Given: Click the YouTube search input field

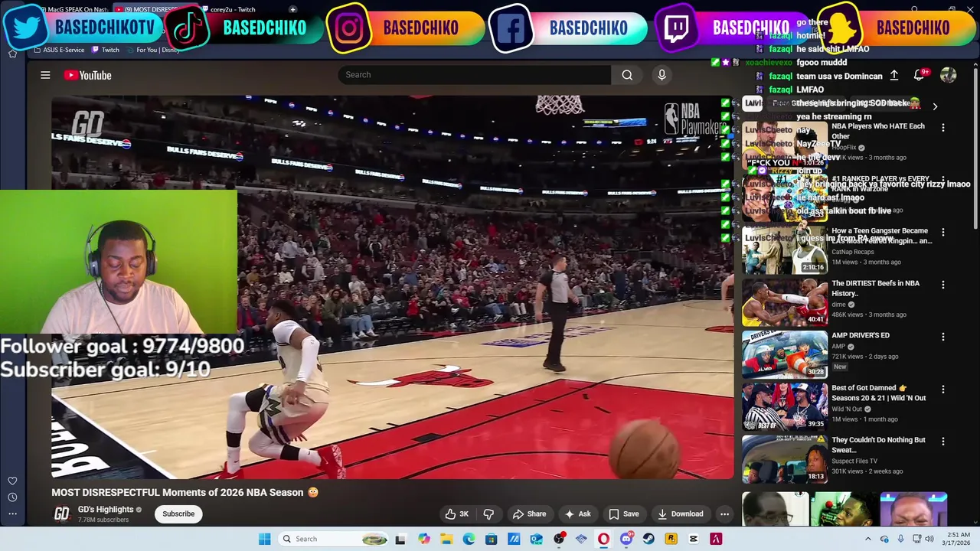Looking at the screenshot, I should click(475, 75).
